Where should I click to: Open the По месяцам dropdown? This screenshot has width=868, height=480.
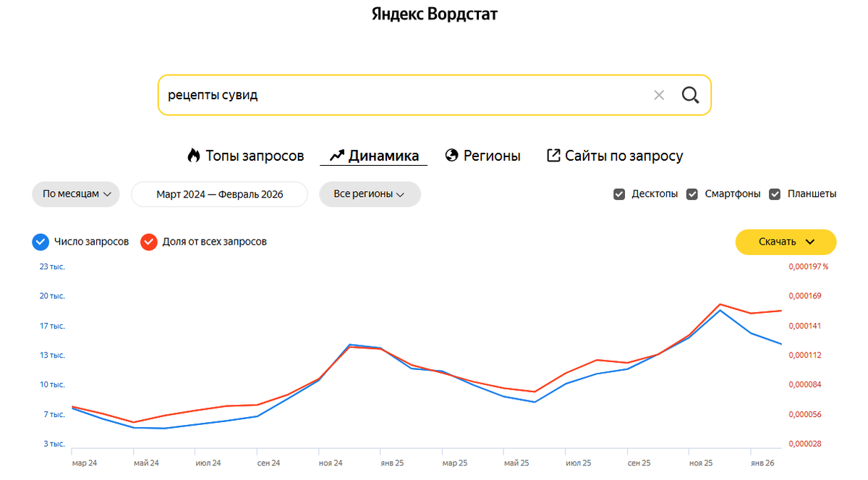[x=75, y=194]
